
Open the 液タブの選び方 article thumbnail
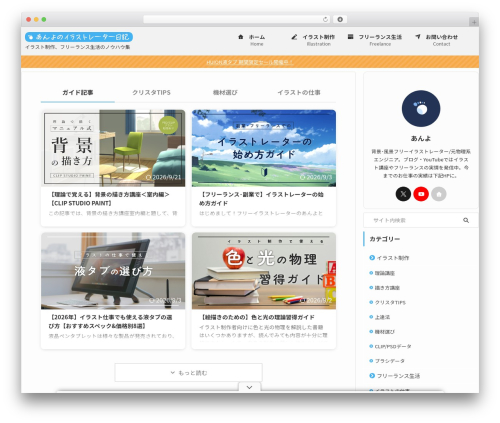(x=113, y=271)
